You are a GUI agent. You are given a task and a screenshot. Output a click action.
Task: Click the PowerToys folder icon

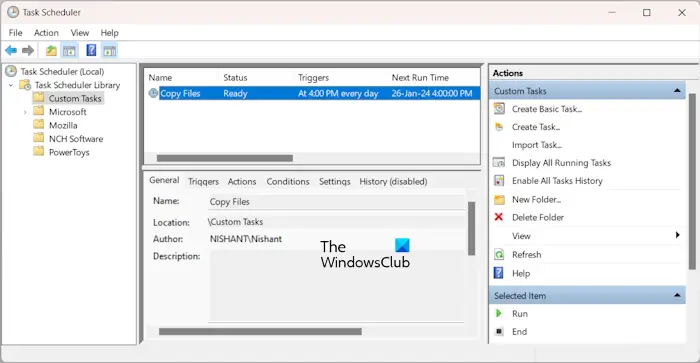click(x=39, y=151)
